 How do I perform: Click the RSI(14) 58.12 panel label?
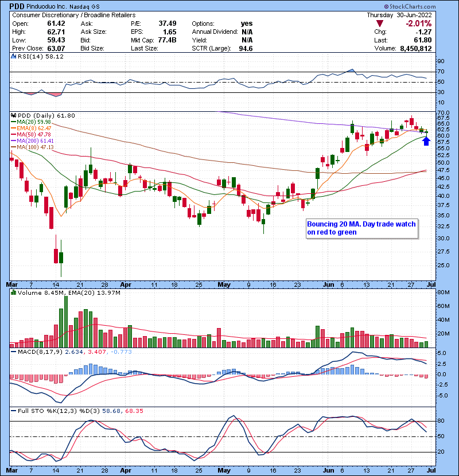click(41, 56)
